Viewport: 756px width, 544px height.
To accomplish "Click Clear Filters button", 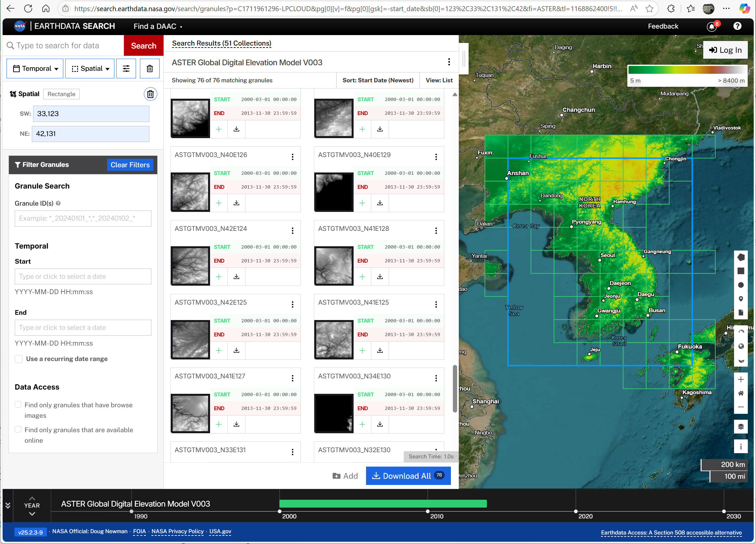I will [x=130, y=165].
